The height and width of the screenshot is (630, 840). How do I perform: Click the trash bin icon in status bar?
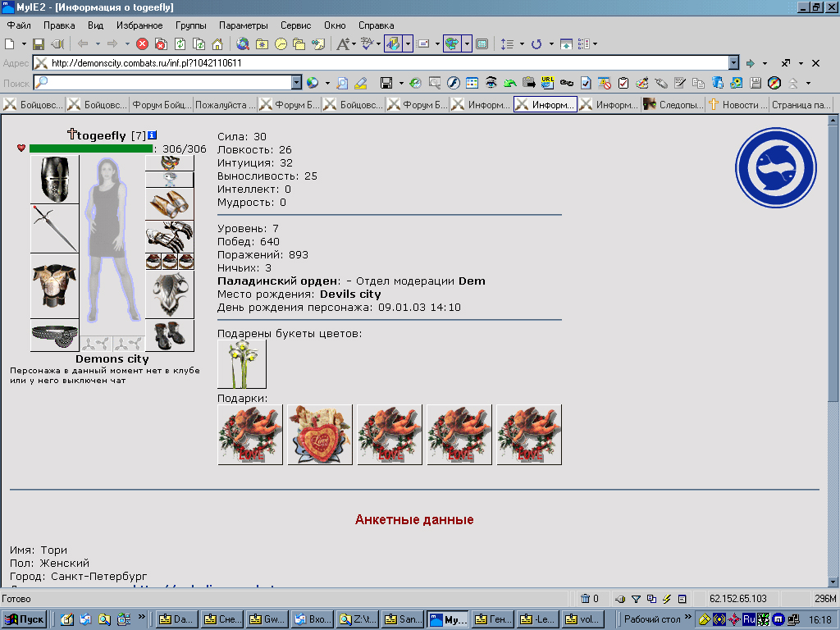[586, 598]
